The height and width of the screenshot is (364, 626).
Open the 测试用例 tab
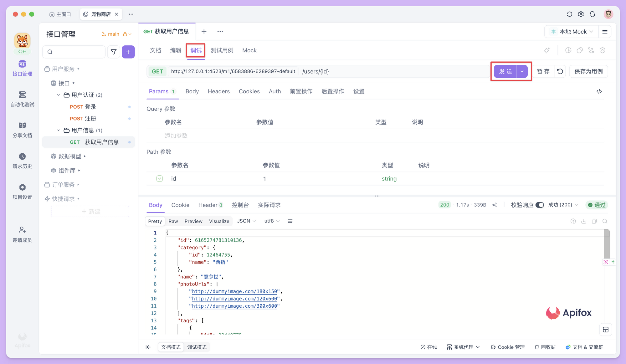222,50
